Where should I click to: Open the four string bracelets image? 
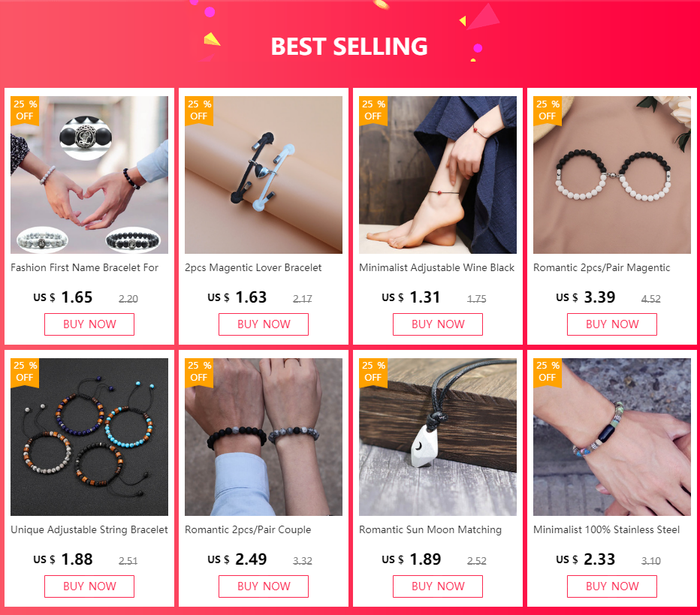[x=89, y=437]
